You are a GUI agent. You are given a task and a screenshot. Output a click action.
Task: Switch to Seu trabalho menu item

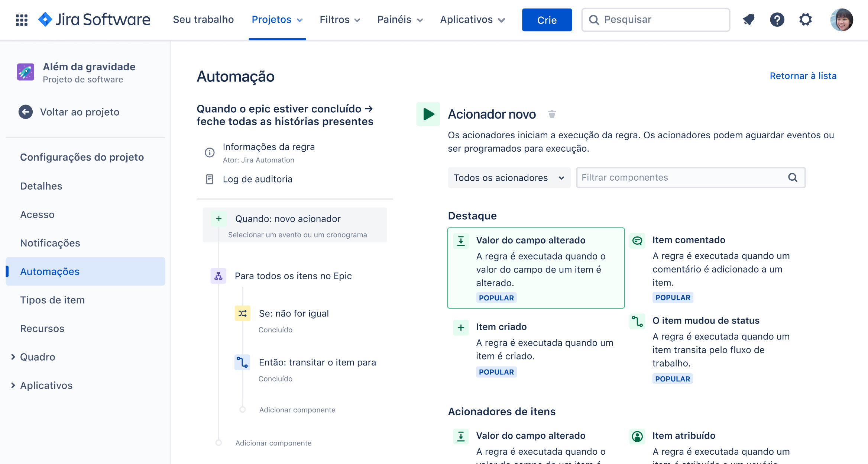[203, 19]
